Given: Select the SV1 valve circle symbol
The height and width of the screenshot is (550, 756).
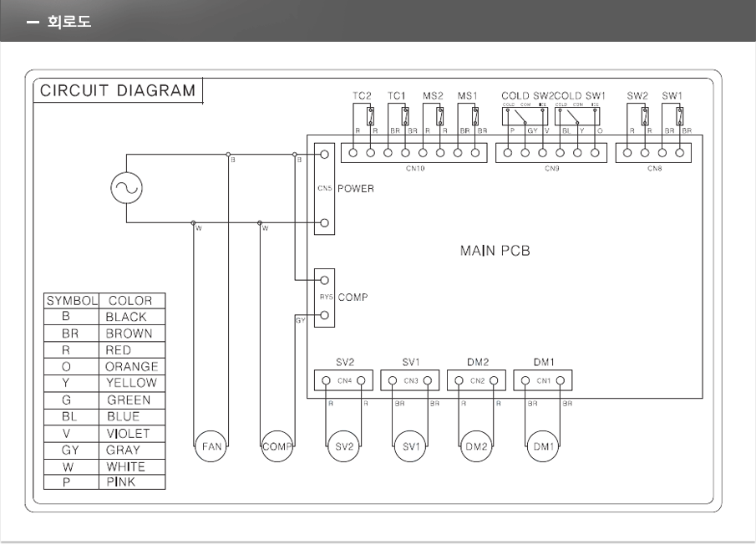Looking at the screenshot, I should (x=410, y=447).
